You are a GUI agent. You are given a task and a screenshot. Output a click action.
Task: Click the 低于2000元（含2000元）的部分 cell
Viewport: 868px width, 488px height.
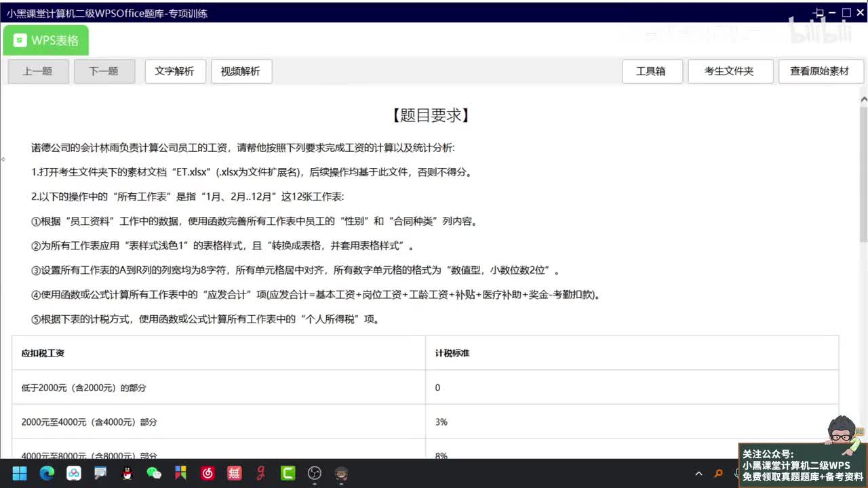(218, 388)
